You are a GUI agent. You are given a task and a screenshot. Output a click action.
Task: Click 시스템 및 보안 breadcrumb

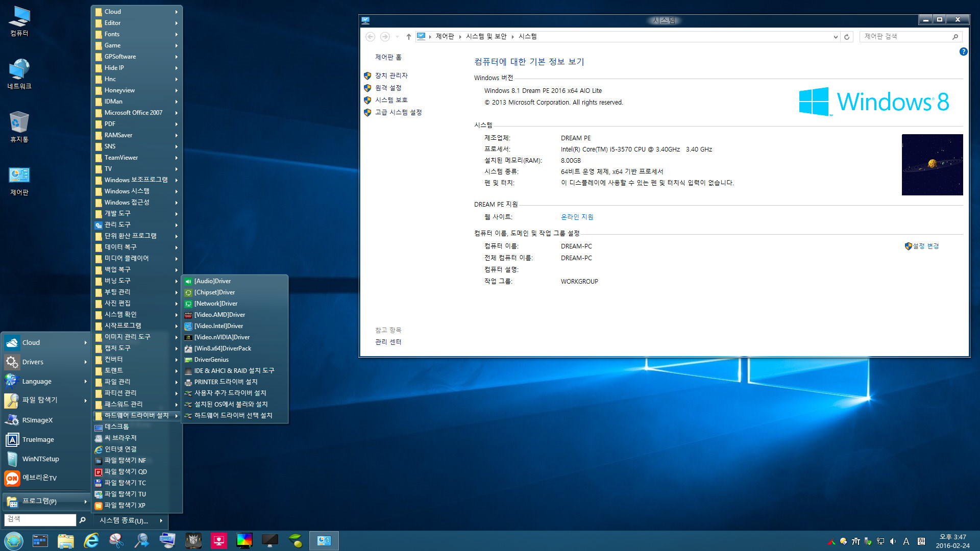(x=486, y=37)
